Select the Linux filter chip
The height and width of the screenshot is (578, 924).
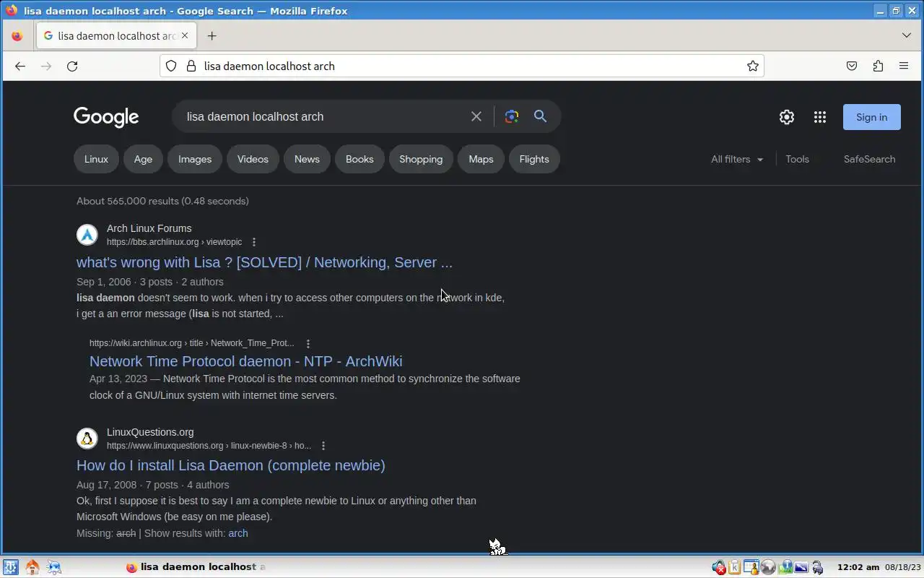click(x=96, y=159)
